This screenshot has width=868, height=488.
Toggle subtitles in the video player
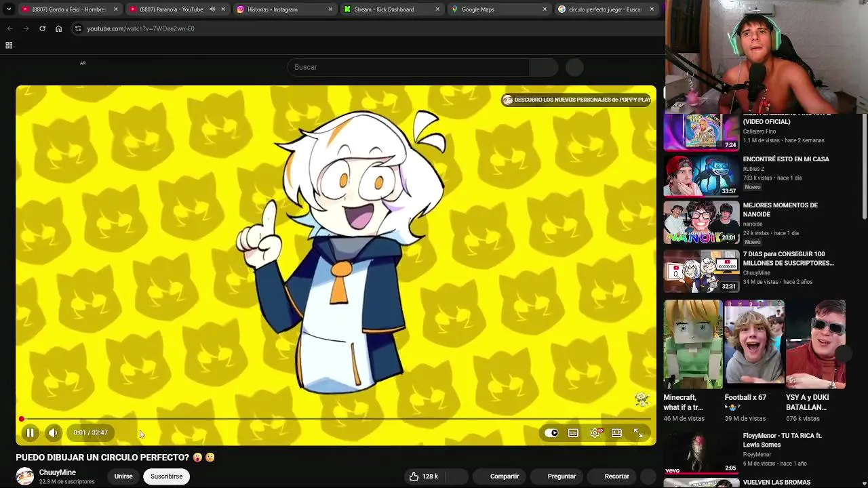pos(573,433)
